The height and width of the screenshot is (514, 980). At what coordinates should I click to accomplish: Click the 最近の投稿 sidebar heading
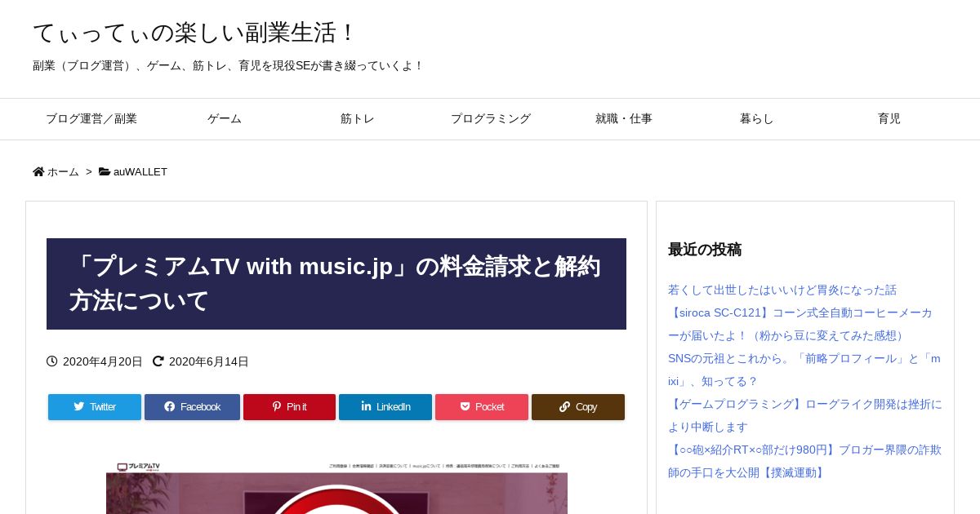click(705, 250)
